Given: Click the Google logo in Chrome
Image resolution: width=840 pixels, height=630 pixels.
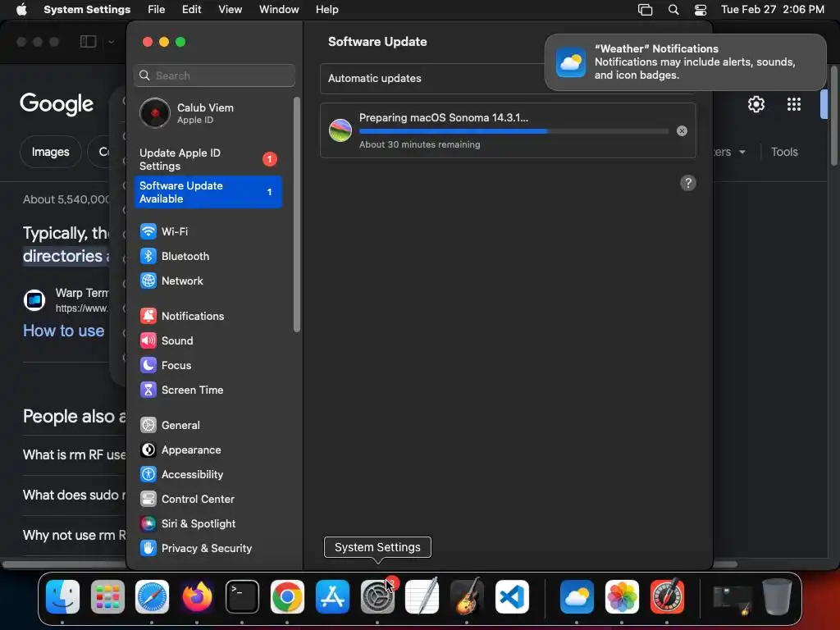Looking at the screenshot, I should pos(57,104).
